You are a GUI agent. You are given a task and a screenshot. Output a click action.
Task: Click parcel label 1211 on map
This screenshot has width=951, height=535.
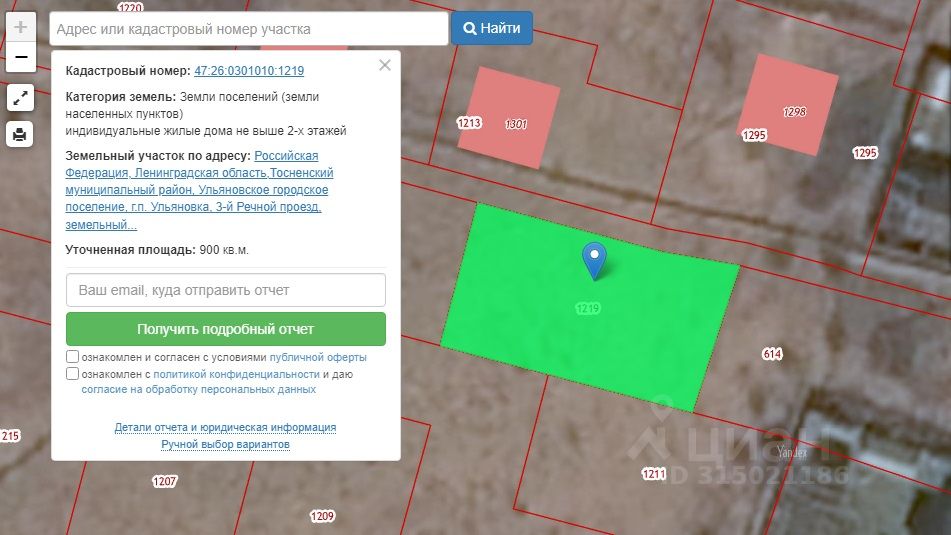pos(654,474)
